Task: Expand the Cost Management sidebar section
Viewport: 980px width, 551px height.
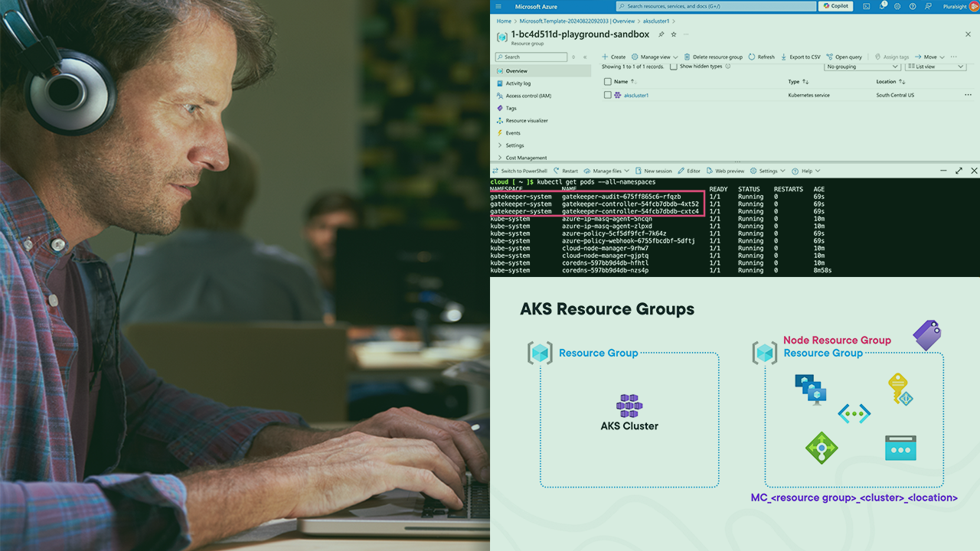Action: (526, 158)
